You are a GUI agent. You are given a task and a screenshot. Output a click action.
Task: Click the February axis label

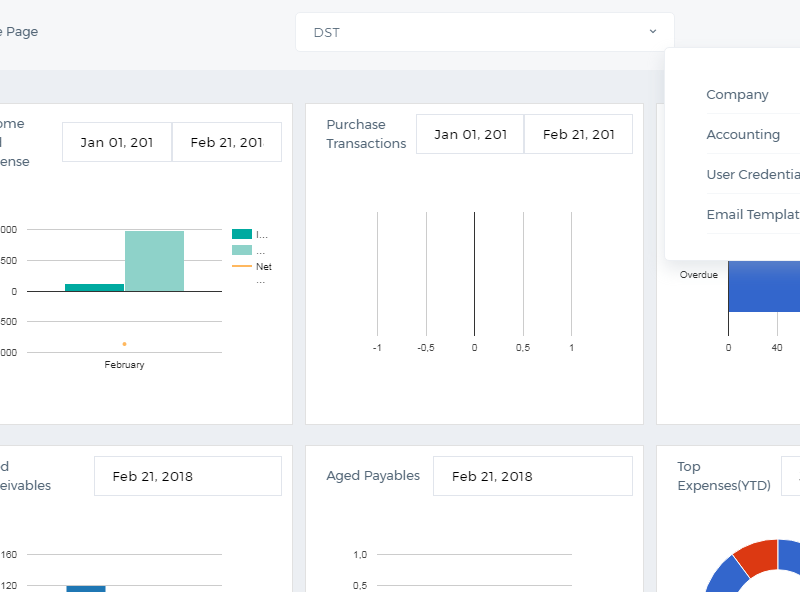pyautogui.click(x=124, y=365)
